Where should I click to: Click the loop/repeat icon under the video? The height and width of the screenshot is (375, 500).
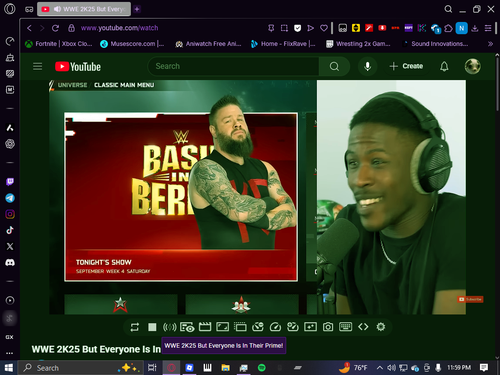click(135, 327)
